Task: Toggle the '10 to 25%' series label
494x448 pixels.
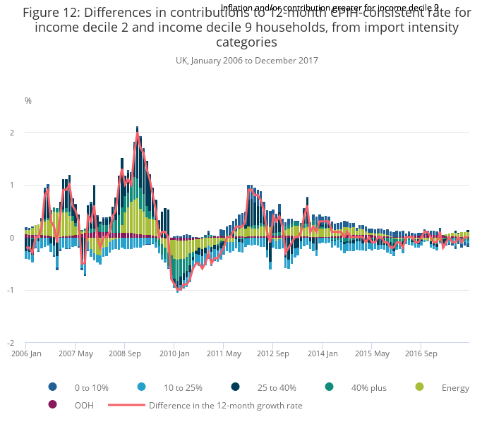Action: click(183, 387)
